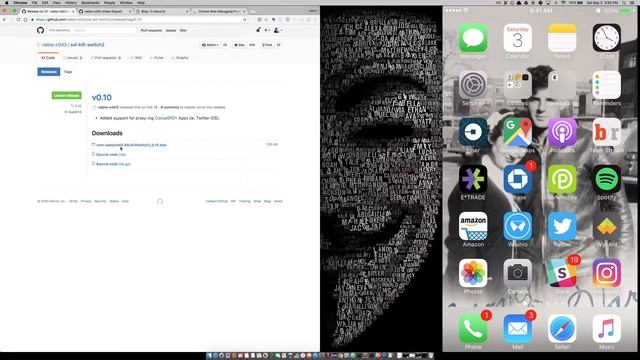Viewport: 640px width, 360px height.
Task: Click Pull requests in the GitHub header
Action: 151,30
